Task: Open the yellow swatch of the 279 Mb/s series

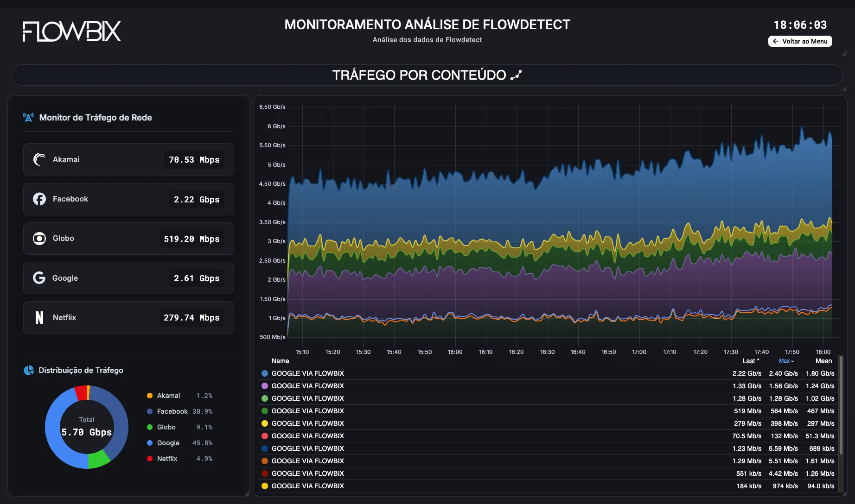Action: coord(265,423)
